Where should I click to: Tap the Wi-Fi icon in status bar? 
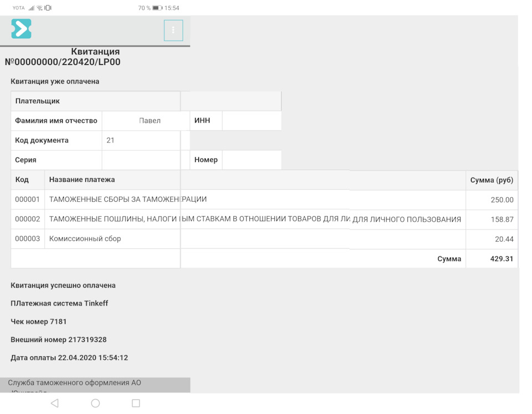pos(39,8)
